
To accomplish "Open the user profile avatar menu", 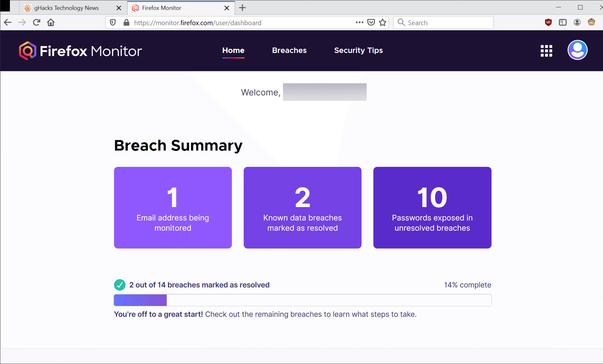I will (577, 50).
